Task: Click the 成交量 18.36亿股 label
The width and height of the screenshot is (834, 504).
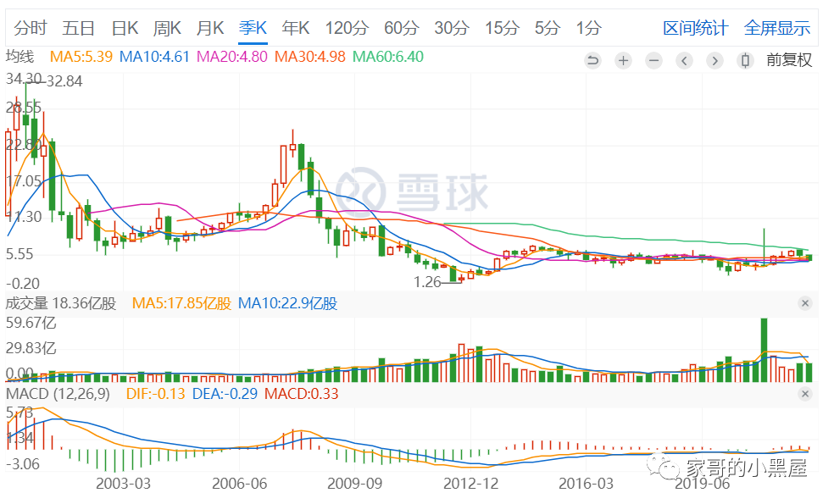Action: click(x=61, y=303)
